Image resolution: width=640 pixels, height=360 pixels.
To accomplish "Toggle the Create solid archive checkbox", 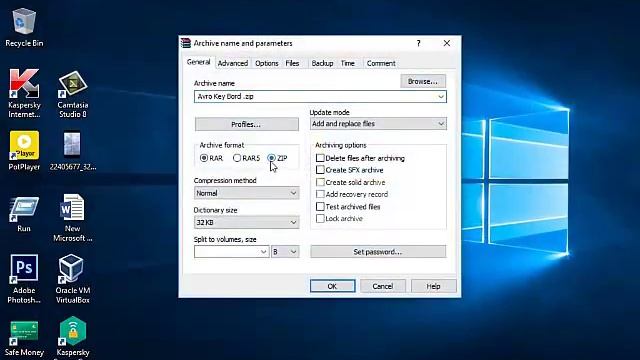I will point(320,182).
